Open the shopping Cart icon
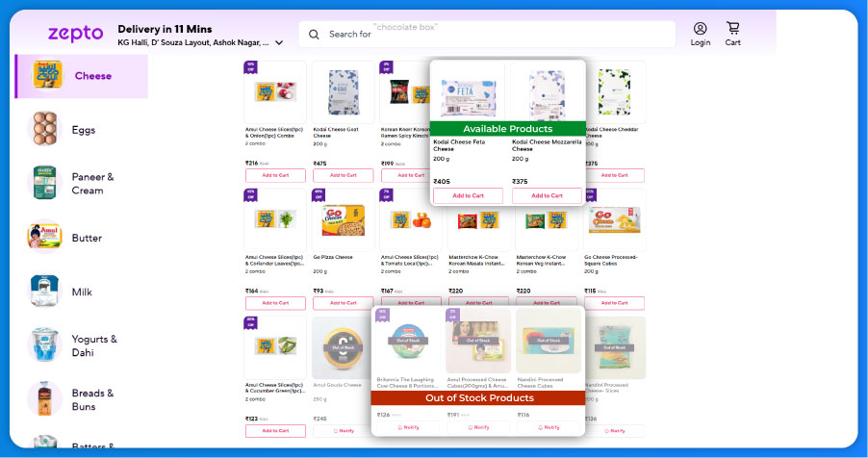Screen dimensions: 868x458 click(732, 29)
